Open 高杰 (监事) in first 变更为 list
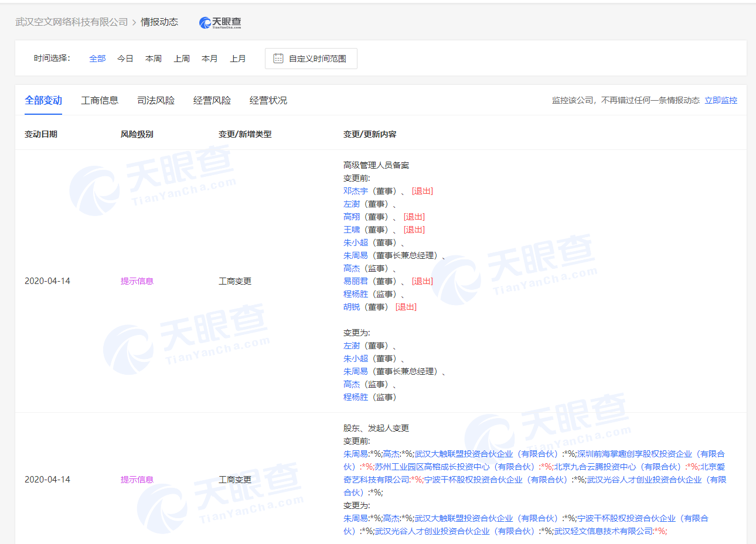756x544 pixels. (352, 384)
